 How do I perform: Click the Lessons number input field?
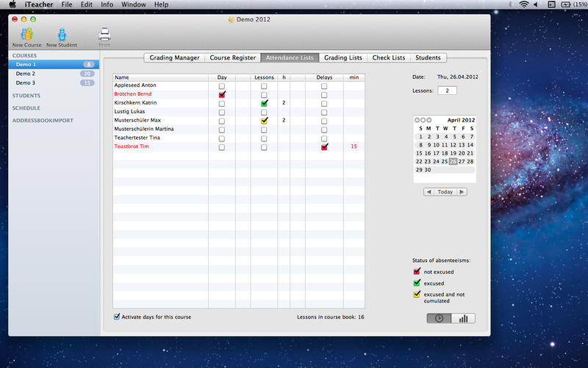447,91
